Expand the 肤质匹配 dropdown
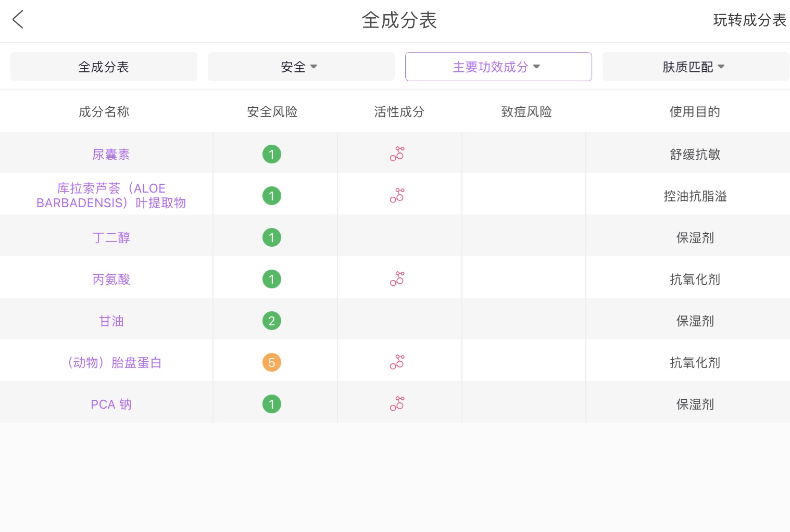This screenshot has height=532, width=790. tap(695, 67)
